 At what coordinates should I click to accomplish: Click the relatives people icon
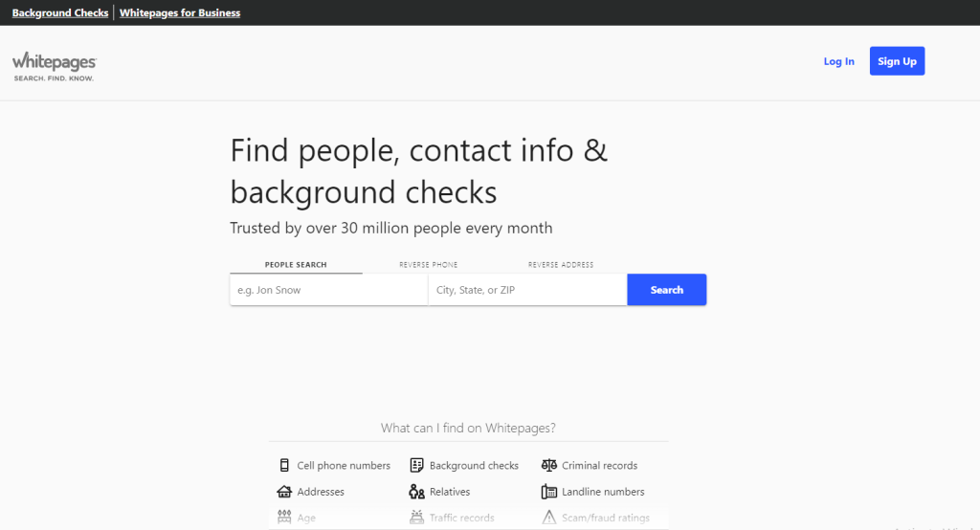click(416, 492)
